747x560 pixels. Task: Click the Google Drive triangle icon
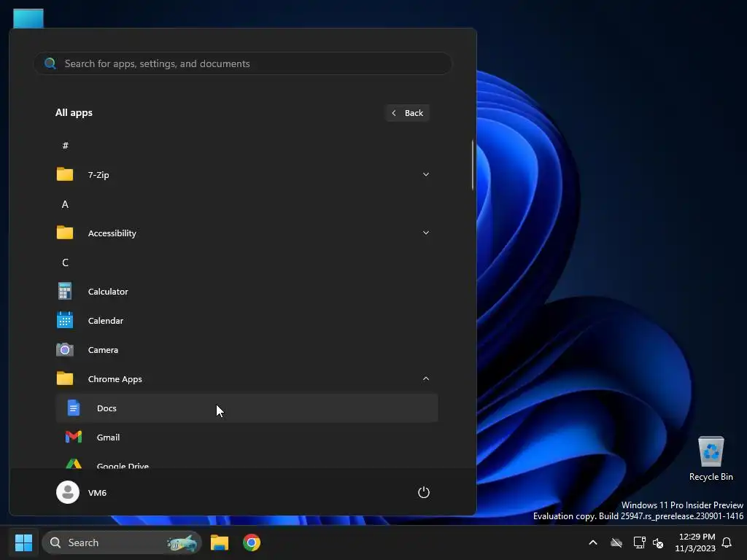pyautogui.click(x=74, y=463)
